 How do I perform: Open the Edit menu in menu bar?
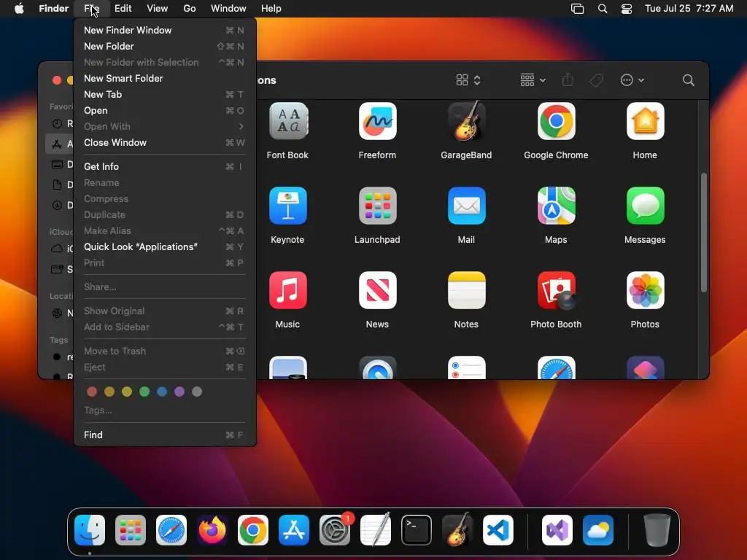(x=123, y=9)
